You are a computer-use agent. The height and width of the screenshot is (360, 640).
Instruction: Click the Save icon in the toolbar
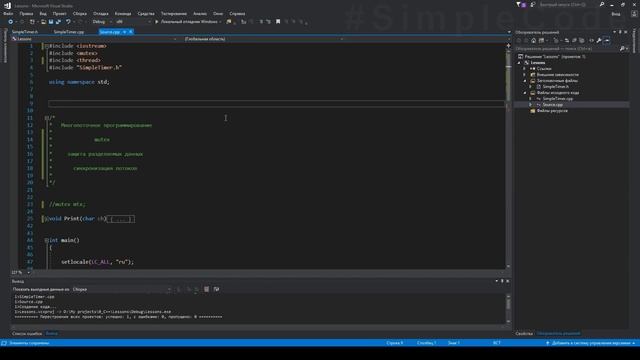coord(51,22)
